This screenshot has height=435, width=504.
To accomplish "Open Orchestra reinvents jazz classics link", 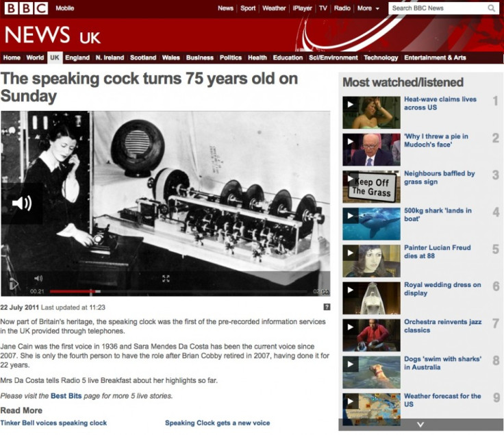I will (x=442, y=325).
